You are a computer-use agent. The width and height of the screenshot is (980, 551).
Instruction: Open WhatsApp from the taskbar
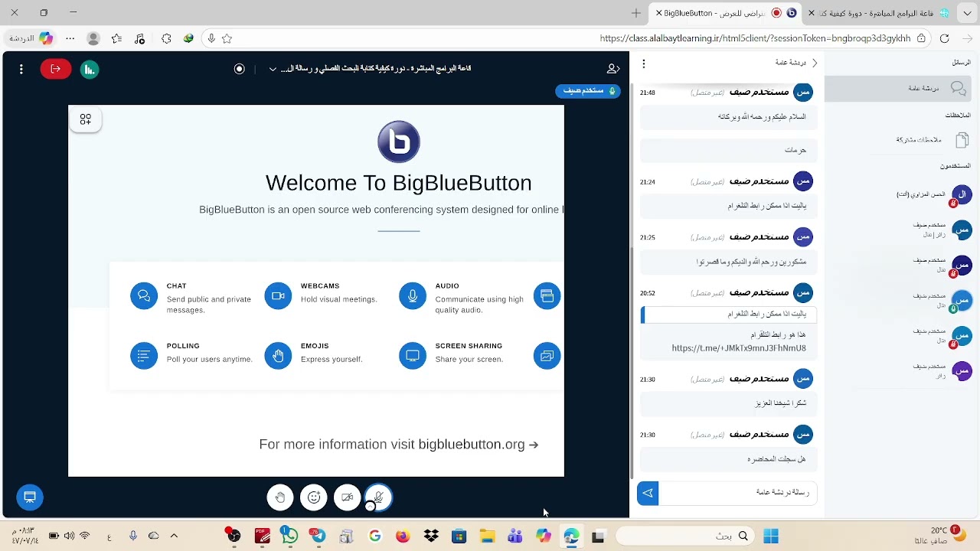(289, 536)
